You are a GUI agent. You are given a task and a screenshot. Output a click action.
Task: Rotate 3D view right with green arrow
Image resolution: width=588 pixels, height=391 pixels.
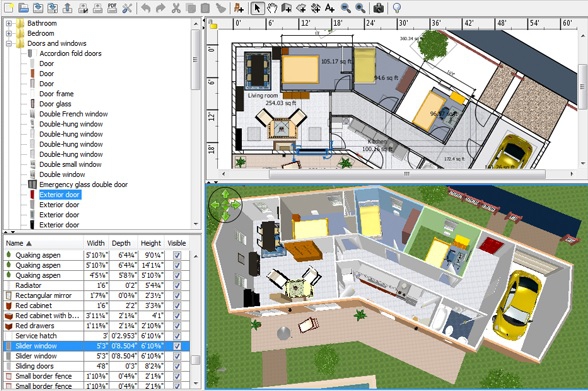pos(236,205)
